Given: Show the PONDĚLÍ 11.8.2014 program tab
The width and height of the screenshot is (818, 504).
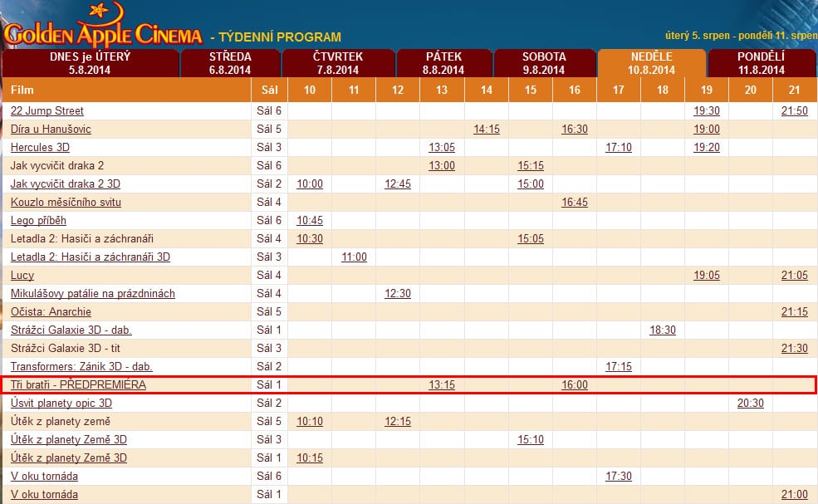Looking at the screenshot, I should coord(761,63).
